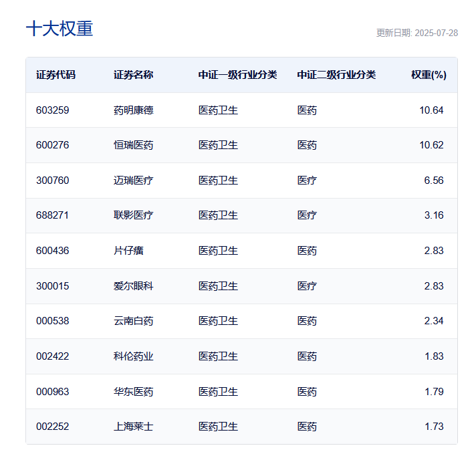Click 医药卫生 in the 云南白药 row
Image resolution: width=476 pixels, height=460 pixels.
218,321
